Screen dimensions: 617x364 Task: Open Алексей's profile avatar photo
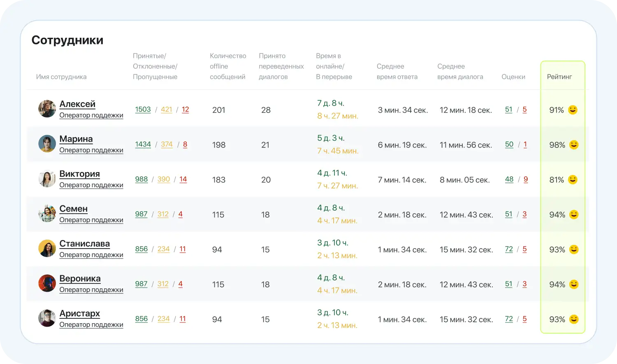tap(47, 109)
